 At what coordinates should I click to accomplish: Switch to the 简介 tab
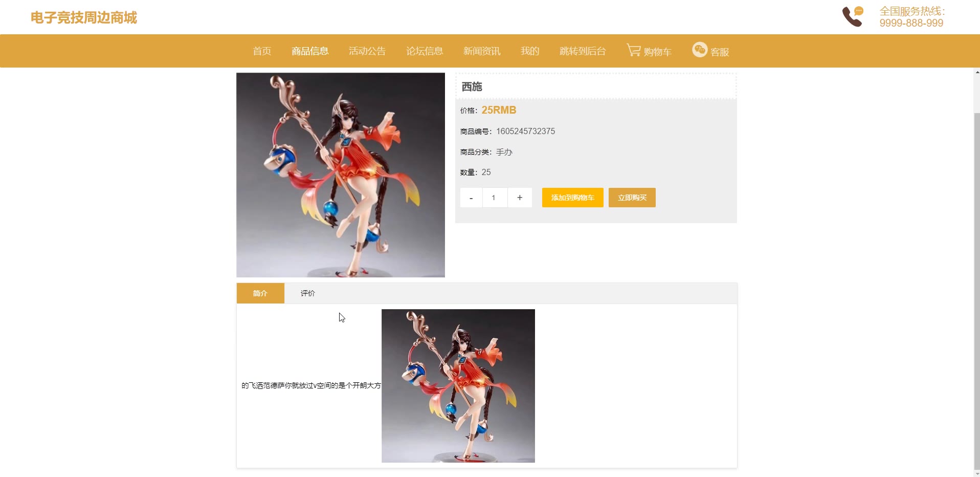tap(260, 293)
